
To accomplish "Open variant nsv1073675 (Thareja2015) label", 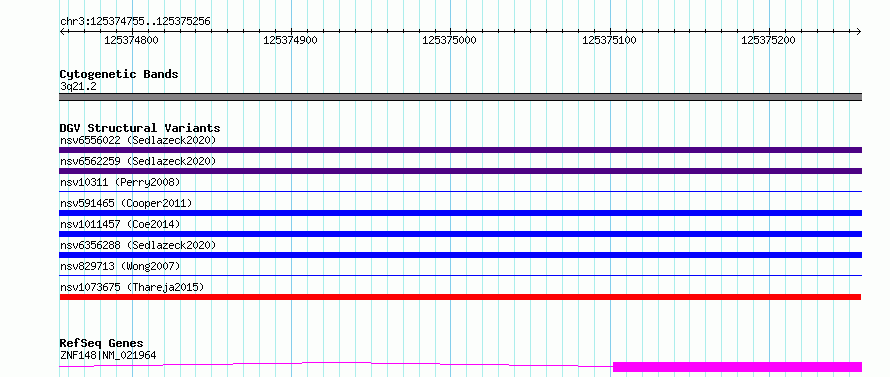I will [132, 287].
